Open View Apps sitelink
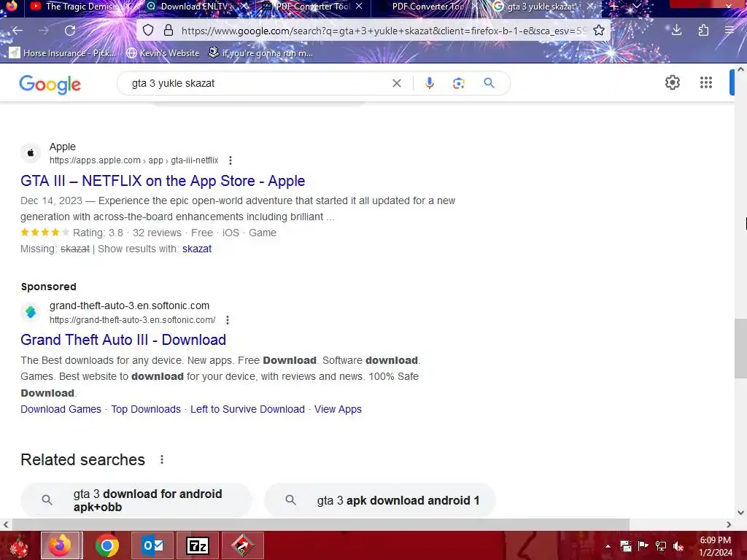 [x=338, y=409]
